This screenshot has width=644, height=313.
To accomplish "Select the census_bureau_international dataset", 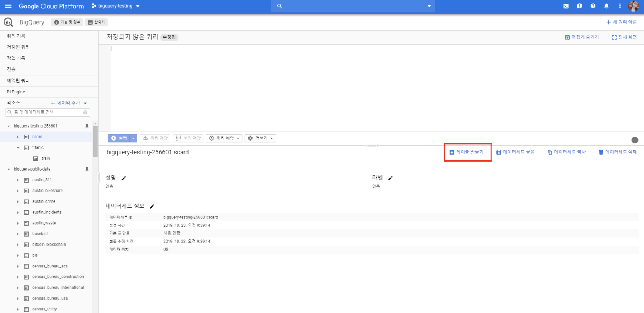I will tap(58, 288).
